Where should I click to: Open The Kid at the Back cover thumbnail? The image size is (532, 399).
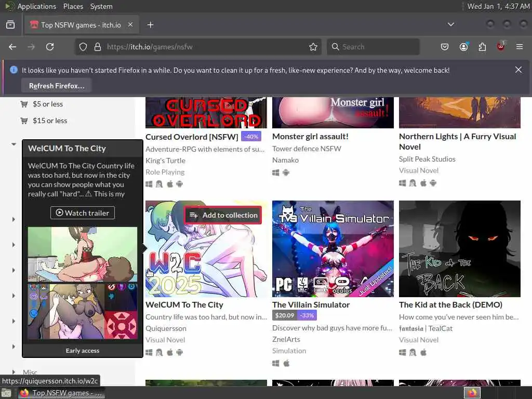(460, 249)
